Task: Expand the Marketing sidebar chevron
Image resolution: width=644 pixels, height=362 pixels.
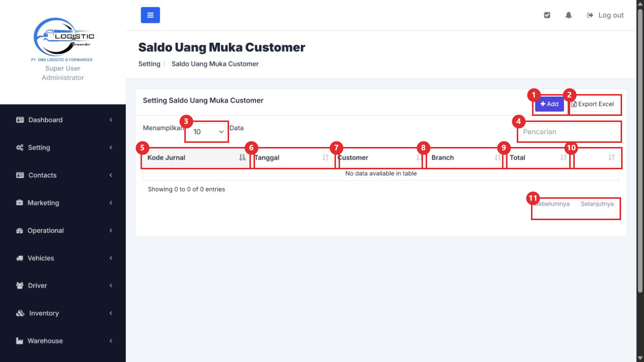Action: [111, 203]
